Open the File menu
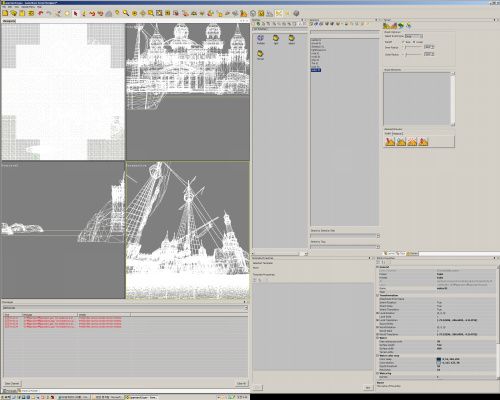Viewport: 500px width, 400px height. (x=4, y=7)
